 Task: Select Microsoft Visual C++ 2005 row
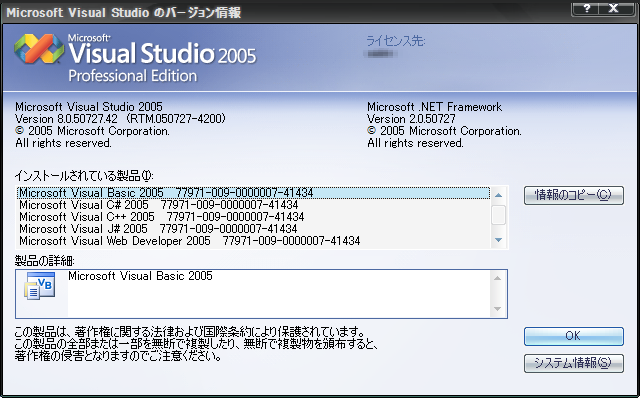point(253,217)
